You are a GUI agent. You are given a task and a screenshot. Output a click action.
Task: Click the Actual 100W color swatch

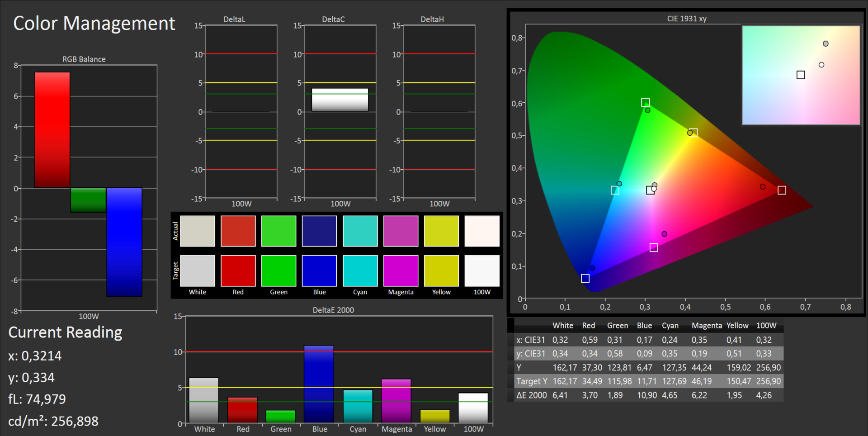tap(482, 231)
